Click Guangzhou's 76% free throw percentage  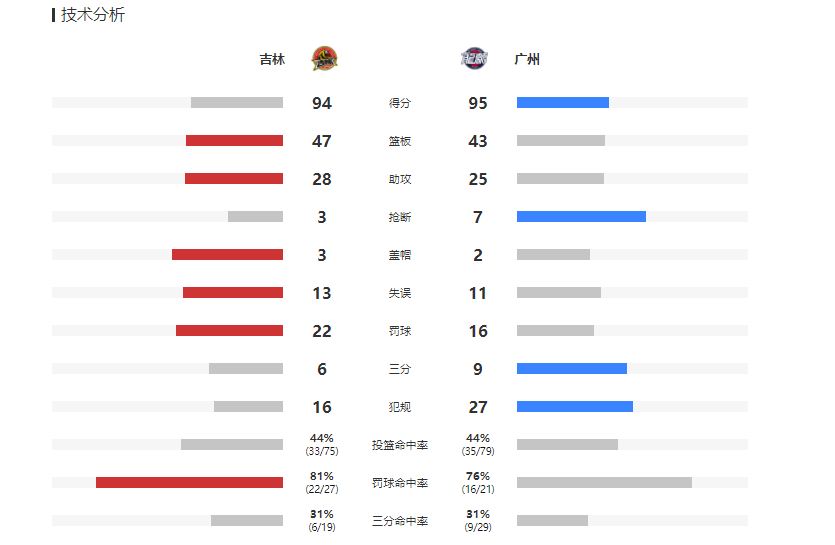478,476
